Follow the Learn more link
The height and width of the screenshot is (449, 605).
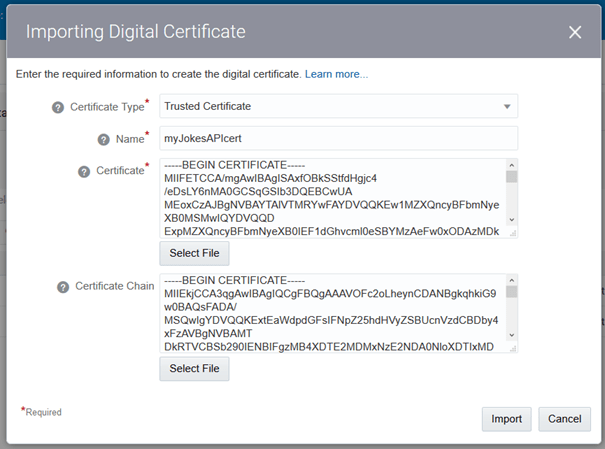[x=336, y=74]
